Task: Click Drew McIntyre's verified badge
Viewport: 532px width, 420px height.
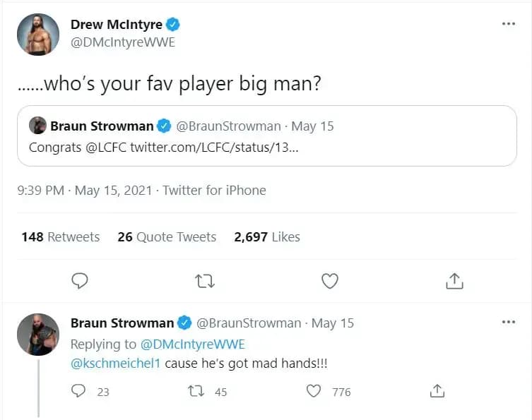Action: [x=173, y=25]
